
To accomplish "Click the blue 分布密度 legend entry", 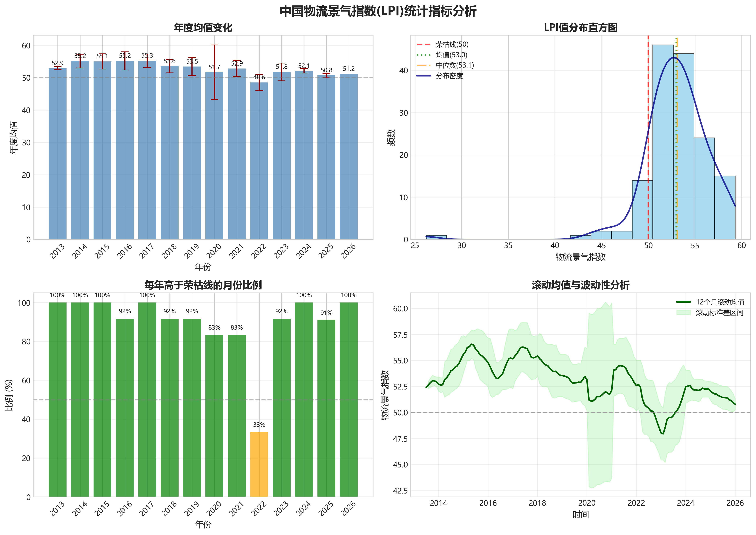I will (x=449, y=76).
